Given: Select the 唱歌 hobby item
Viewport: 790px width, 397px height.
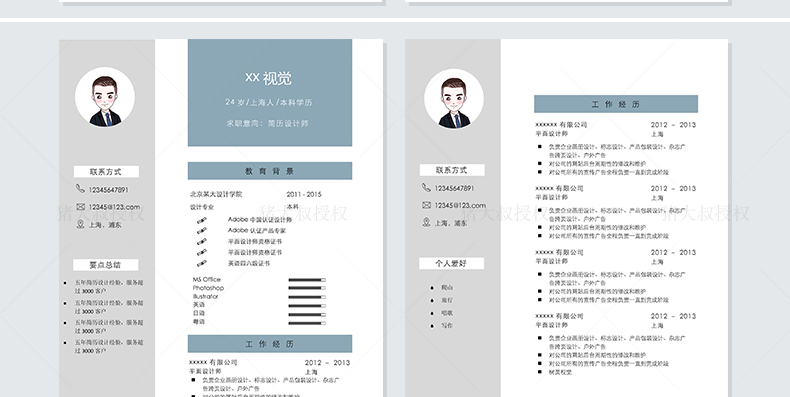Looking at the screenshot, I should [x=447, y=313].
